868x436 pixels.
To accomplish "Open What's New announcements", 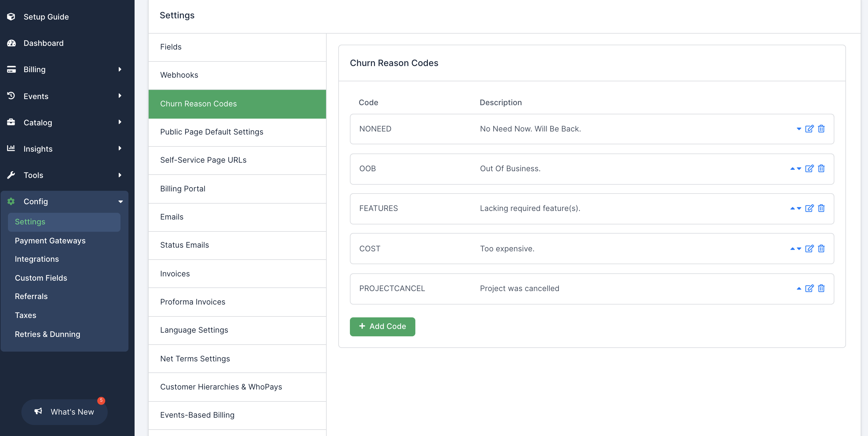I will [64, 412].
